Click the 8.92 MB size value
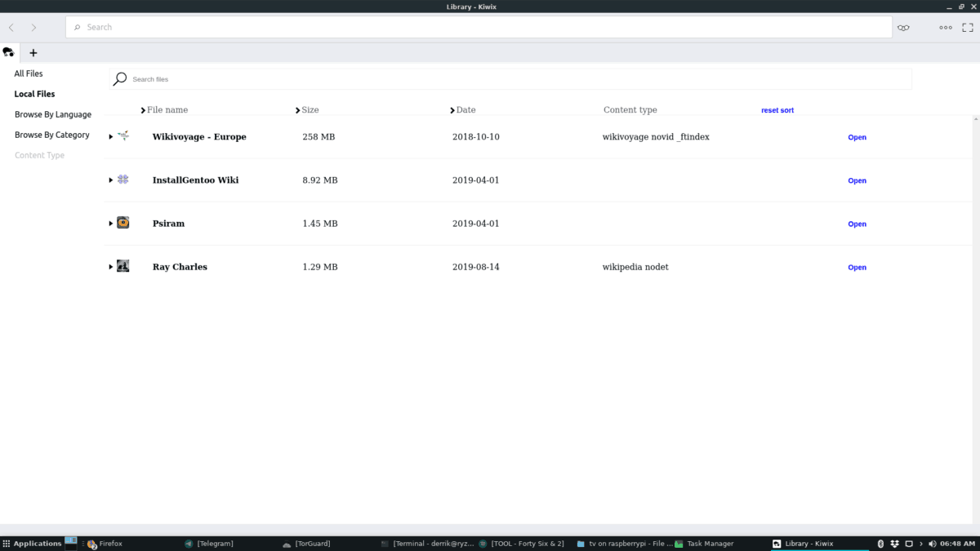Screen dimensions: 980x551 click(320, 180)
